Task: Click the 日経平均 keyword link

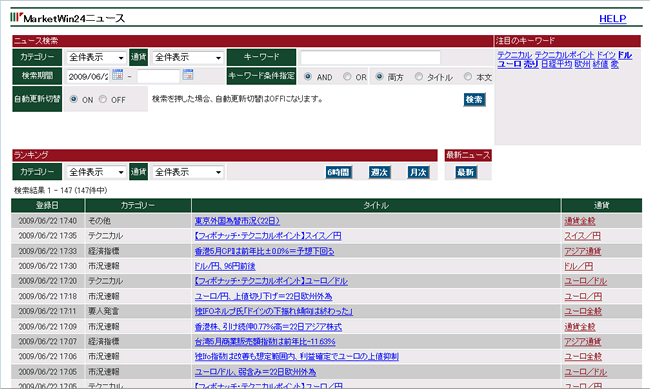Action: pyautogui.click(x=557, y=64)
